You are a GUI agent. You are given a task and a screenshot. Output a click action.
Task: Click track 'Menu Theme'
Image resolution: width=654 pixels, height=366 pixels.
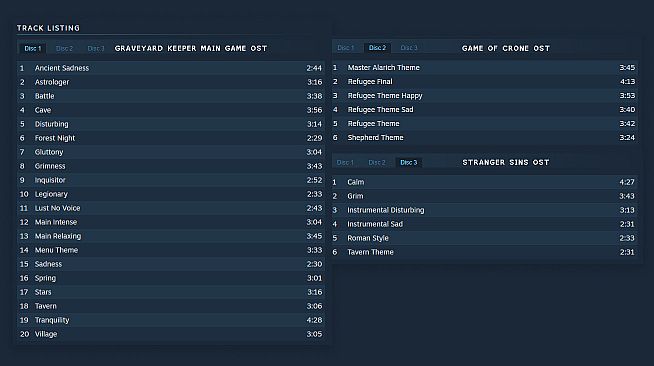(x=171, y=250)
